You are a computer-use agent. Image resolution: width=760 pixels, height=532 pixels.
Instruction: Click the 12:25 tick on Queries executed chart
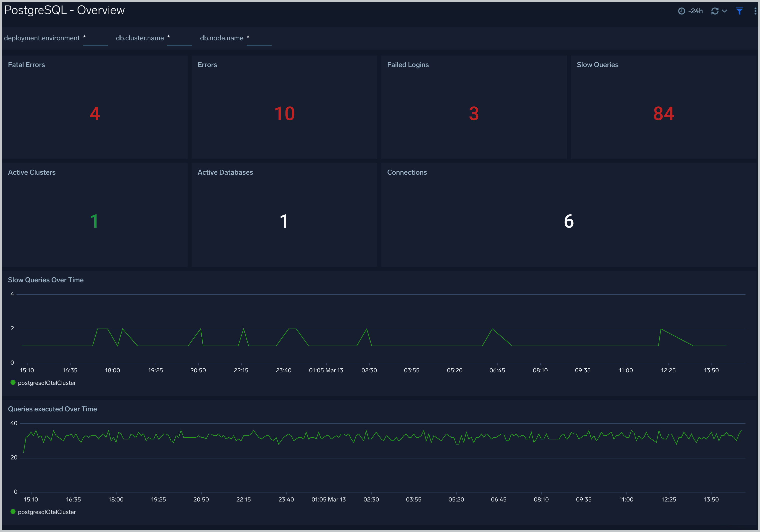coord(669,499)
